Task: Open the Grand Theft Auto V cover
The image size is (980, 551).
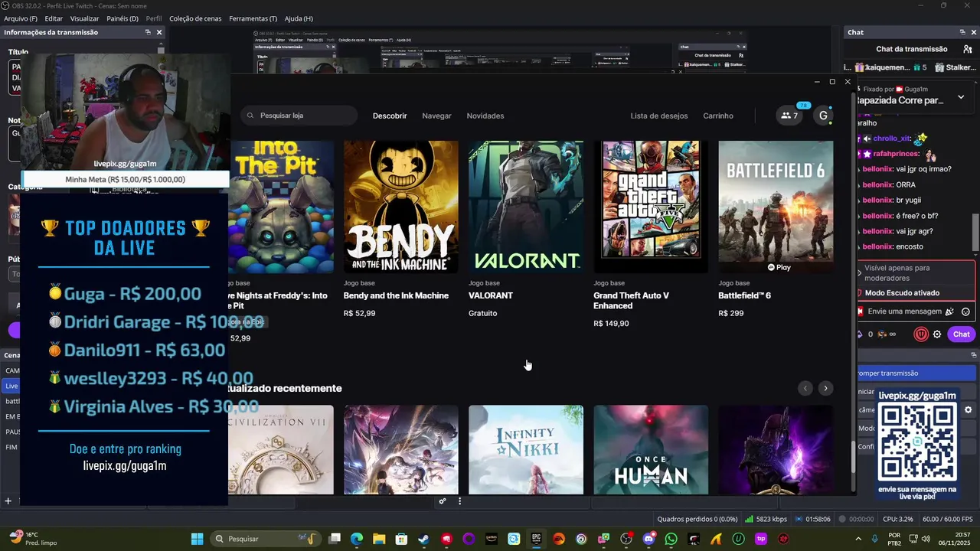Action: pos(650,207)
